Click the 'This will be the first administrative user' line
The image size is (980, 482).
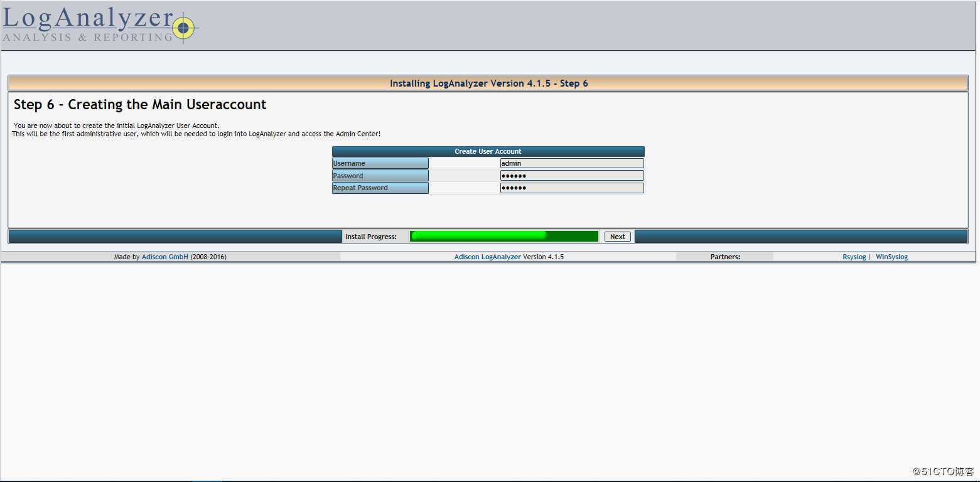(196, 134)
